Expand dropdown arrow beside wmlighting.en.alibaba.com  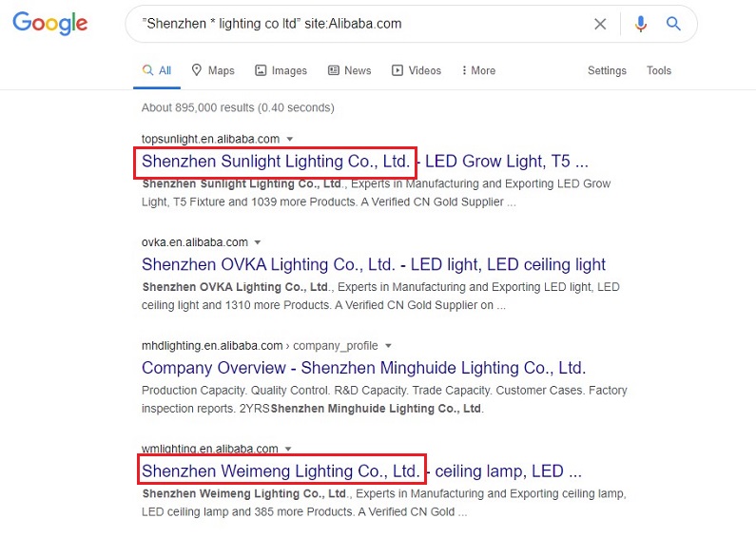[288, 450]
